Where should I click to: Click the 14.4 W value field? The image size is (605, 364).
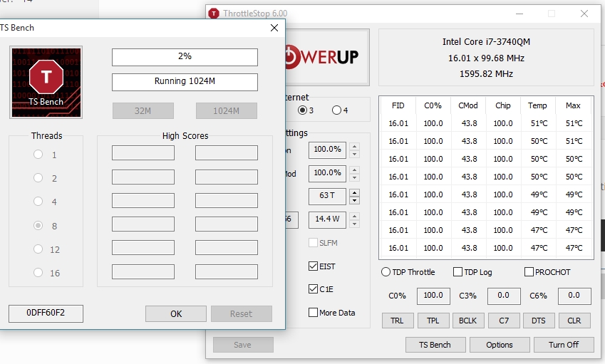tap(327, 220)
